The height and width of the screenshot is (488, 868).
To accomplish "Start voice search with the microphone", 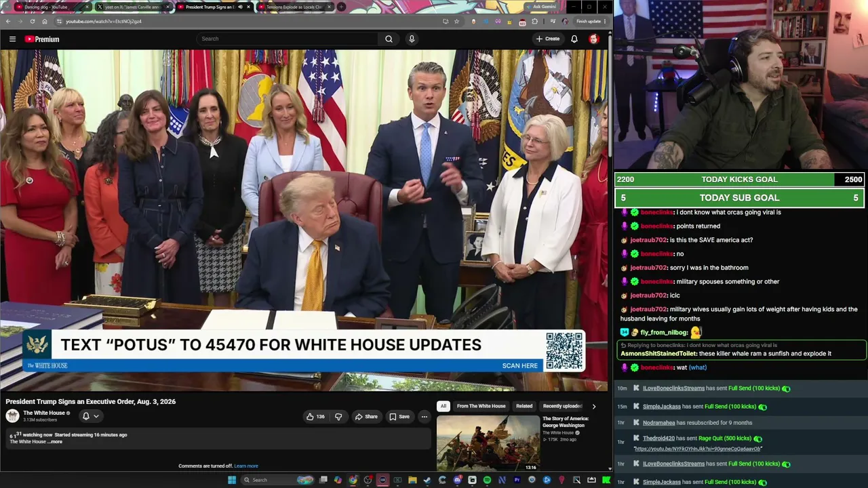I will (412, 39).
